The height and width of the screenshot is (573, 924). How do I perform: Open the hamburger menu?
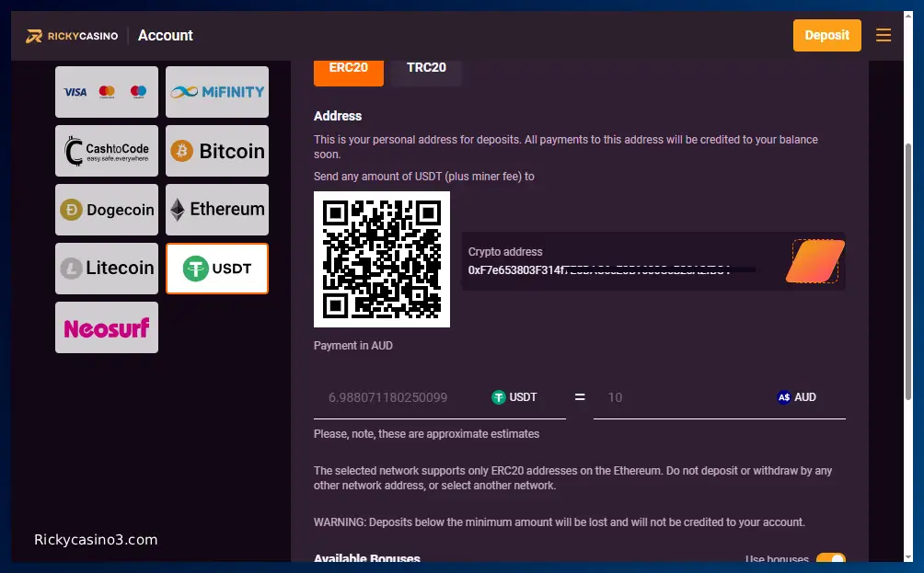coord(883,35)
